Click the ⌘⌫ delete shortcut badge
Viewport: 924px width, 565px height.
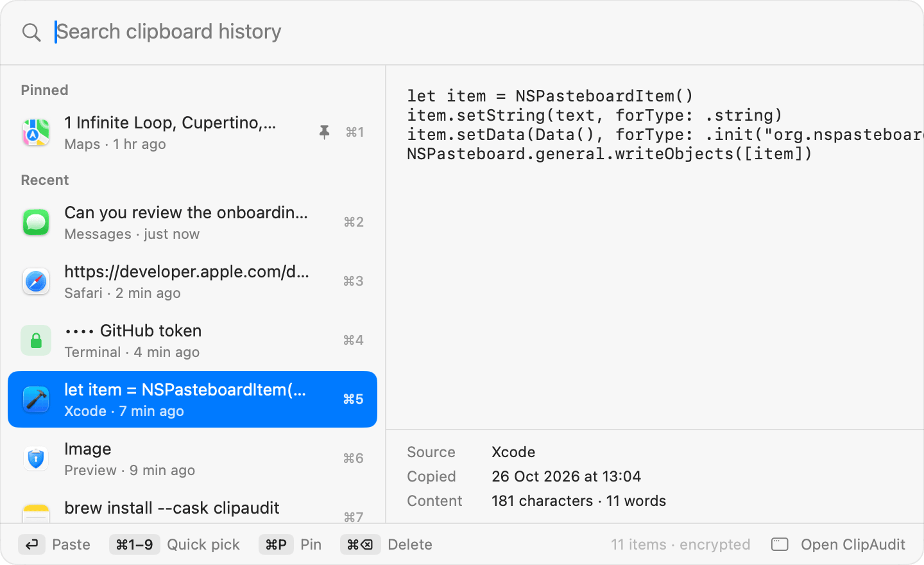click(x=360, y=544)
